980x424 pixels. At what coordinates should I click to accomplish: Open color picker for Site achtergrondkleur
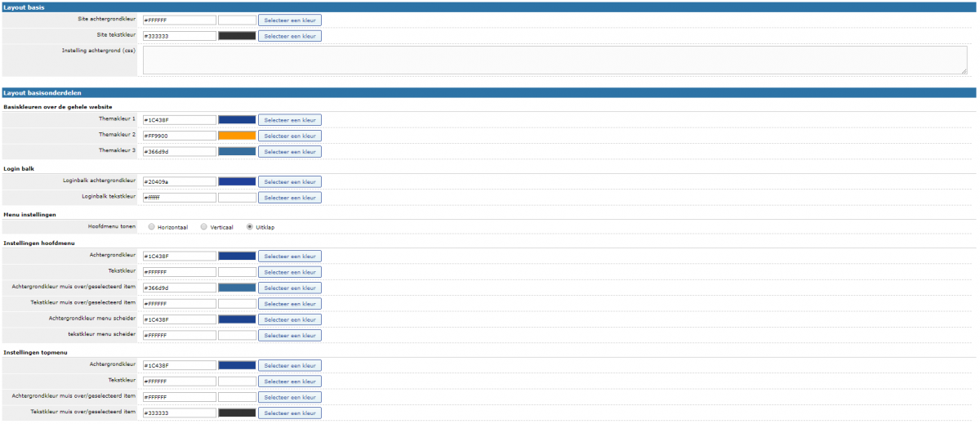click(290, 20)
